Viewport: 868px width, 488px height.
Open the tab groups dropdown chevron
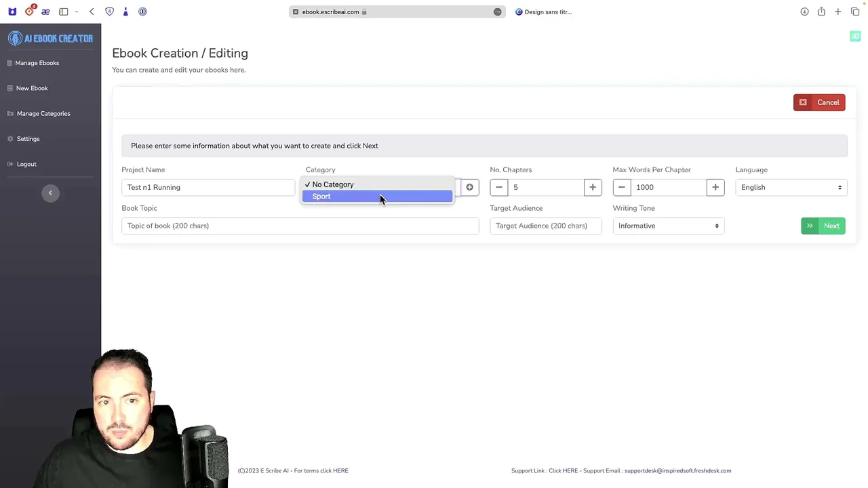click(76, 12)
